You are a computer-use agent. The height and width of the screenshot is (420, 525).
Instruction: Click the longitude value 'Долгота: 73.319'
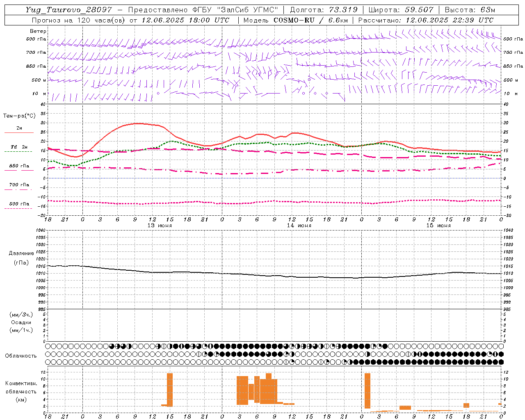[x=324, y=10]
